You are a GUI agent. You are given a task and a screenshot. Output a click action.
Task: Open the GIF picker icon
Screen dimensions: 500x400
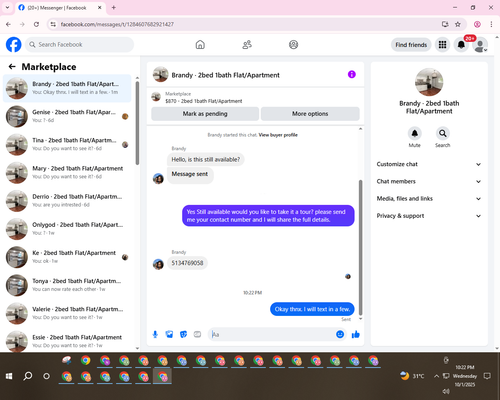point(197,334)
